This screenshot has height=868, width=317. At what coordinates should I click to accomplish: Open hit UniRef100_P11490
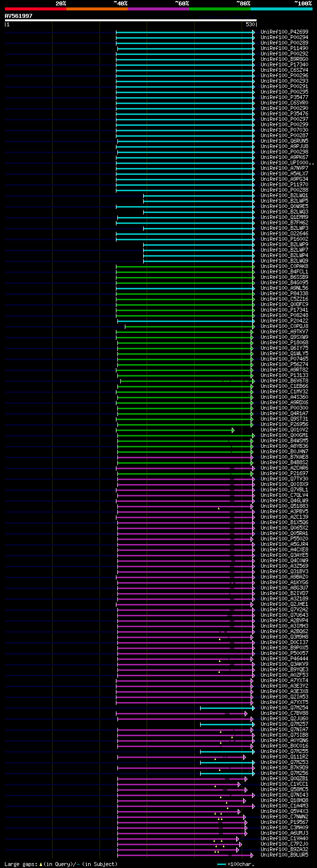pos(284,49)
